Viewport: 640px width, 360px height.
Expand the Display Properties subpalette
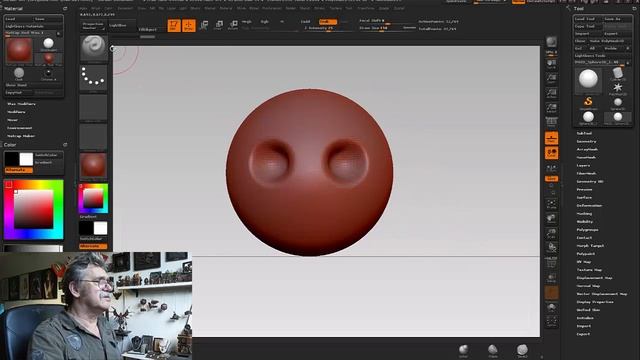coord(595,302)
